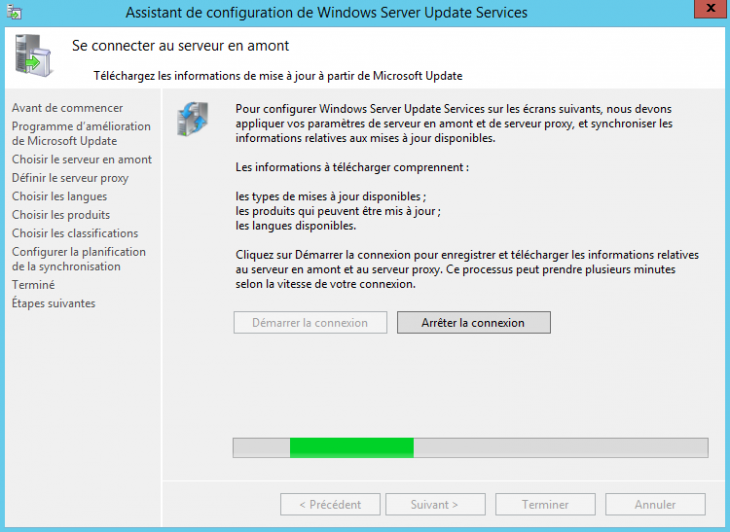Image resolution: width=730 pixels, height=532 pixels.
Task: Click the server synchronization icon beside description
Action: [193, 119]
